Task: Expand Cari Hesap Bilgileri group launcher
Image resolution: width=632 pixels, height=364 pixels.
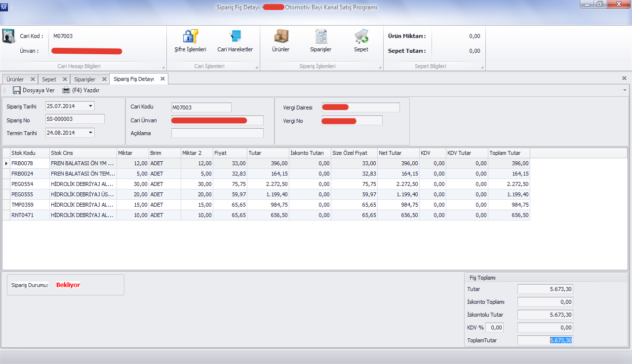Action: tap(163, 67)
